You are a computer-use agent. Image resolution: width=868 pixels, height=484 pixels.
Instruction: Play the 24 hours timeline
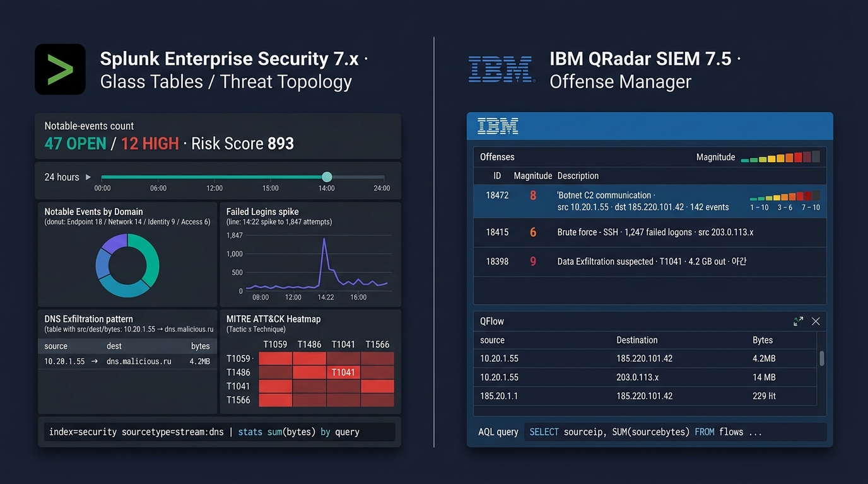88,177
